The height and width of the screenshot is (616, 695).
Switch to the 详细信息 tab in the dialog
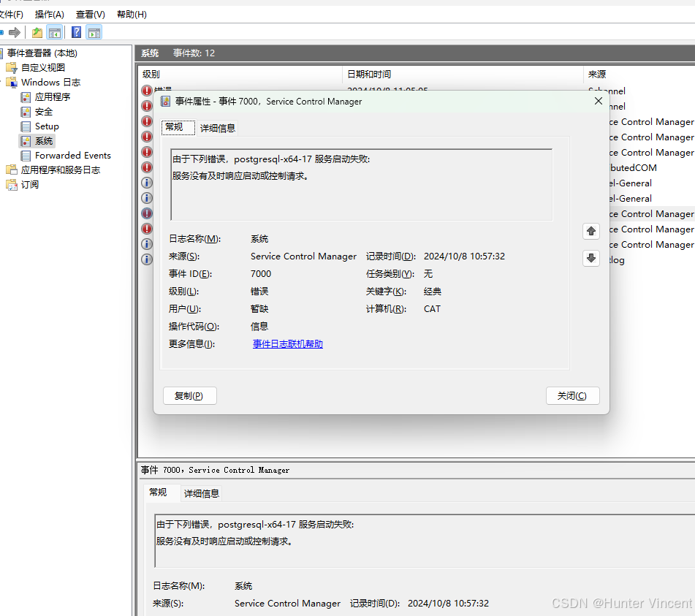[x=217, y=126]
